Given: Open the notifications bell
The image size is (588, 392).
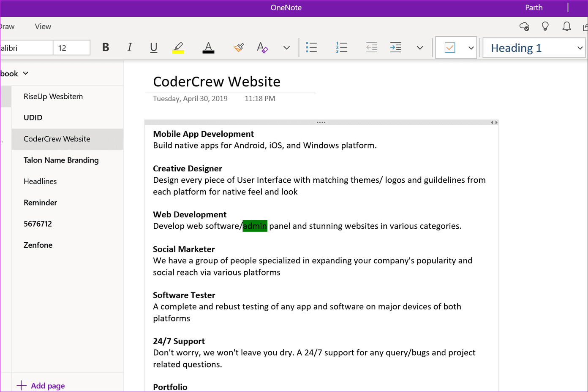Looking at the screenshot, I should (566, 27).
